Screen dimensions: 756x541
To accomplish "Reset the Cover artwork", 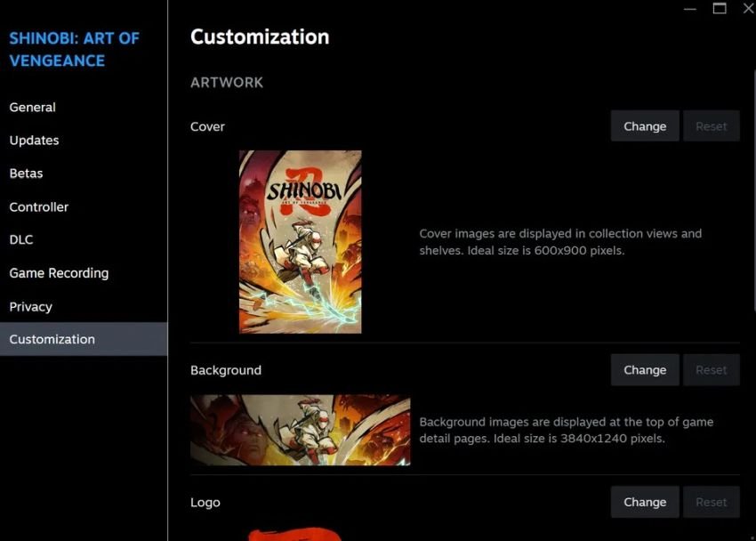I will pyautogui.click(x=712, y=126).
